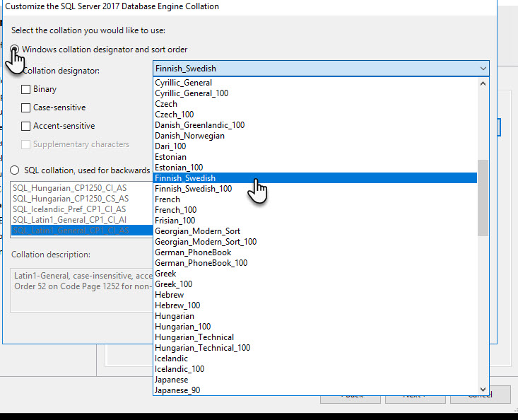Choose Hungarian_100 collation

pyautogui.click(x=315, y=327)
